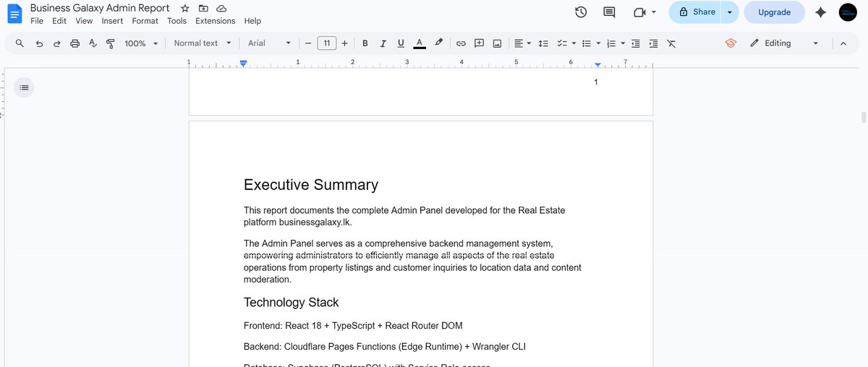Click the vertical scrollbar thumb
The height and width of the screenshot is (367, 868).
863,118
